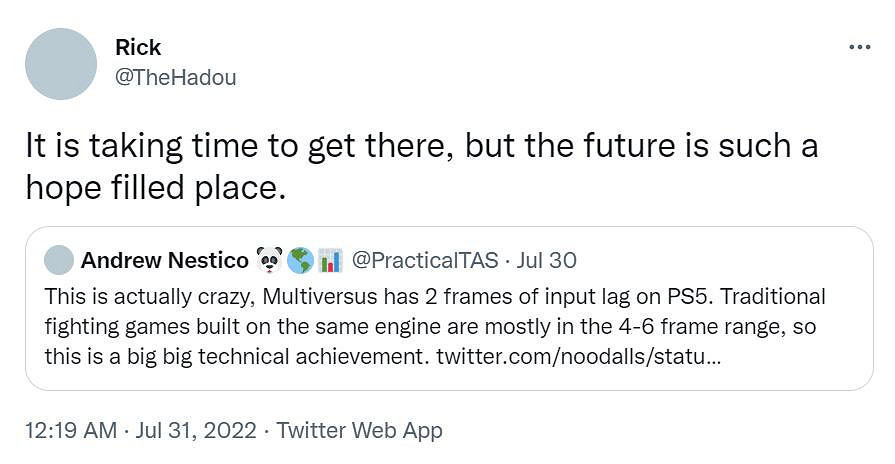The image size is (895, 464).
Task: Open the Andrew Nestico display name
Action: (165, 261)
